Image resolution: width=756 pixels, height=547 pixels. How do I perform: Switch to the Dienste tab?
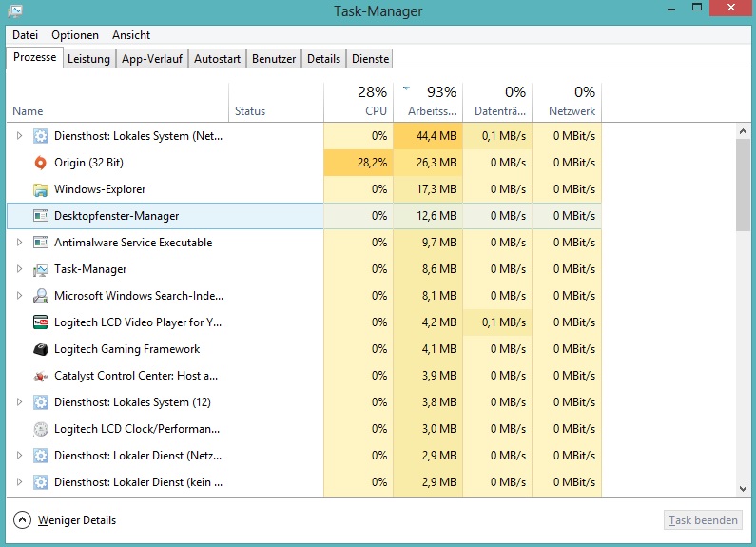pos(370,59)
